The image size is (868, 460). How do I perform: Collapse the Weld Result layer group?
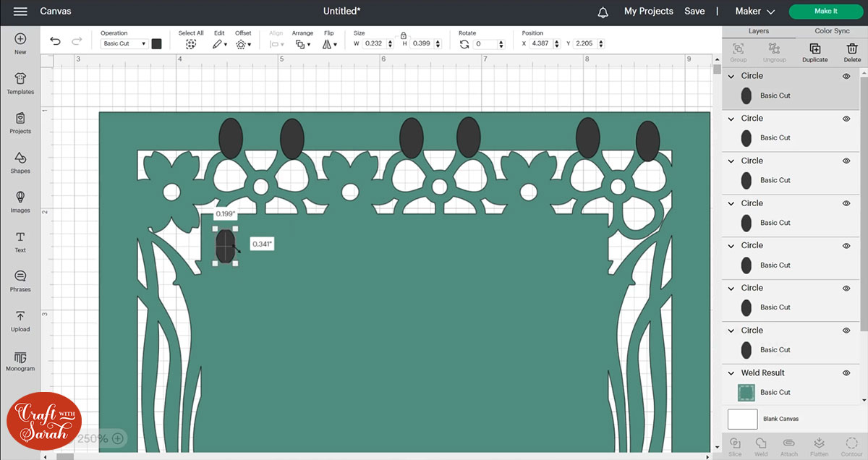click(x=731, y=373)
